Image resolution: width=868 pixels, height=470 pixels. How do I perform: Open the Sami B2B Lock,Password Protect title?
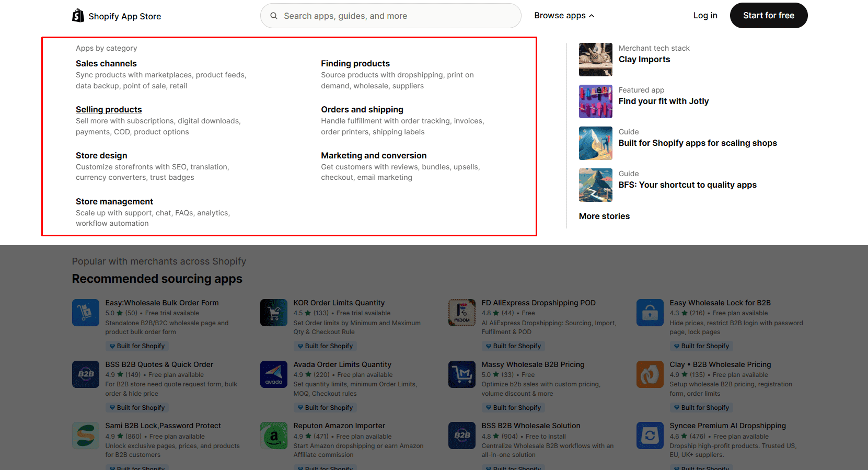click(163, 426)
